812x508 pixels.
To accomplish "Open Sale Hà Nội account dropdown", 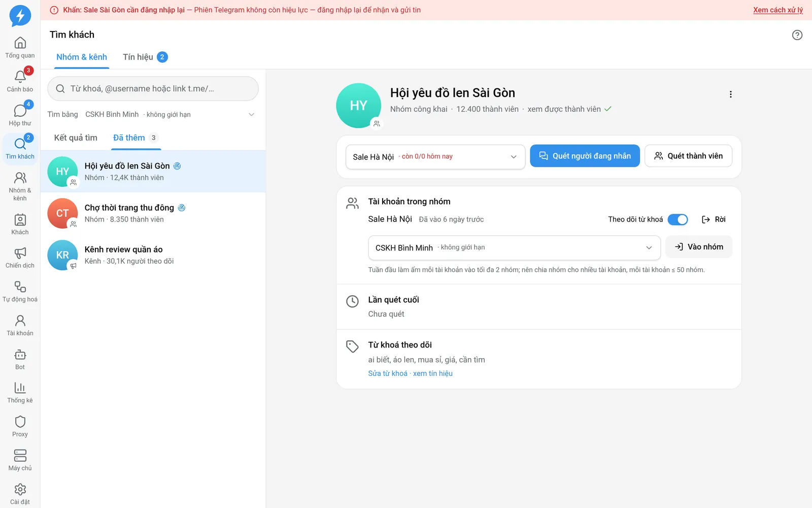I will click(435, 157).
